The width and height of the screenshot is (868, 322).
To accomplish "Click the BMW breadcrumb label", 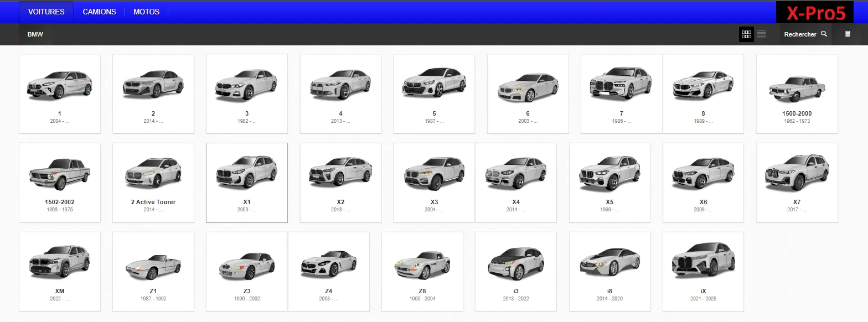I will (35, 34).
